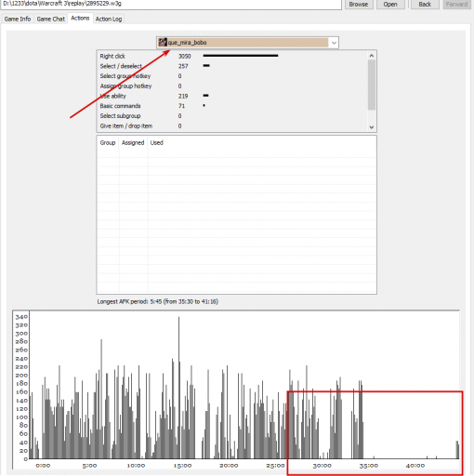Click the 340 label on the APM axis
This screenshot has width=474, height=476.
[x=21, y=317]
